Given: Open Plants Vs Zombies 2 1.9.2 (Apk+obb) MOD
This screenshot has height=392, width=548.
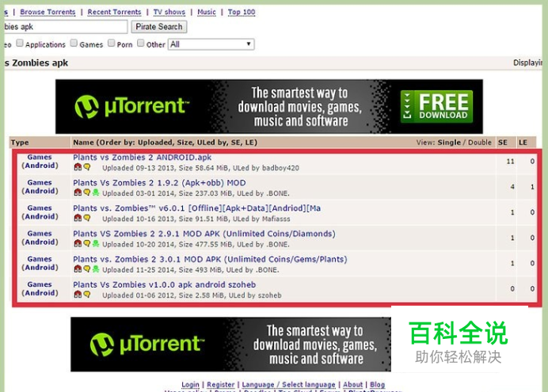Looking at the screenshot, I should coord(159,183).
